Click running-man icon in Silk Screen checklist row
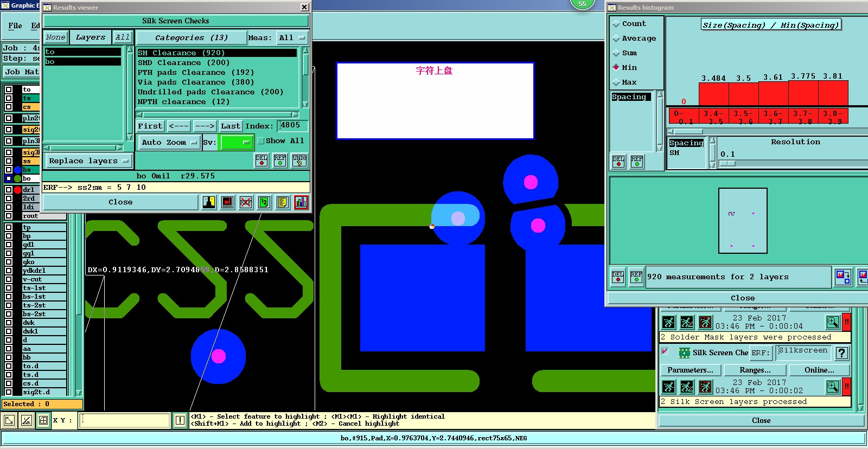Screen dimensions: 868x449 tap(669, 387)
